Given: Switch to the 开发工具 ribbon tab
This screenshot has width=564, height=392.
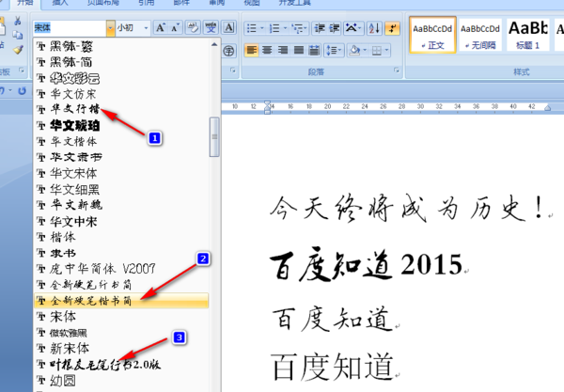Looking at the screenshot, I should point(295,3).
